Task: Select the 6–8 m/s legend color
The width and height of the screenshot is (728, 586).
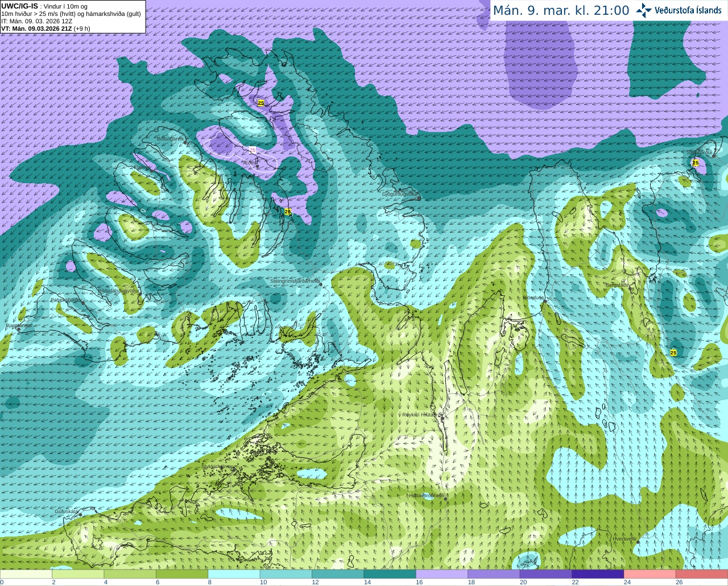Action: tap(182, 574)
